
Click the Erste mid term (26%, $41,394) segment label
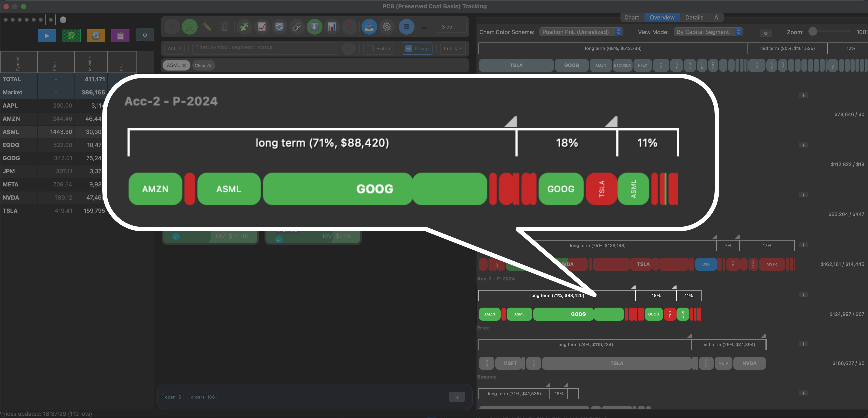coord(728,345)
